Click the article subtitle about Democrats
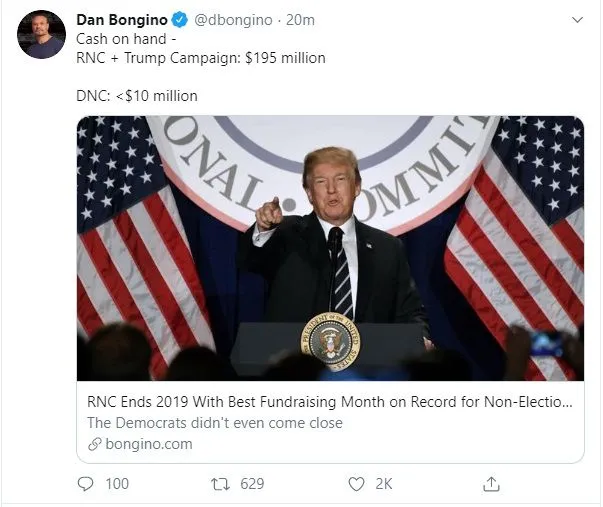This screenshot has width=603, height=507. pos(215,423)
